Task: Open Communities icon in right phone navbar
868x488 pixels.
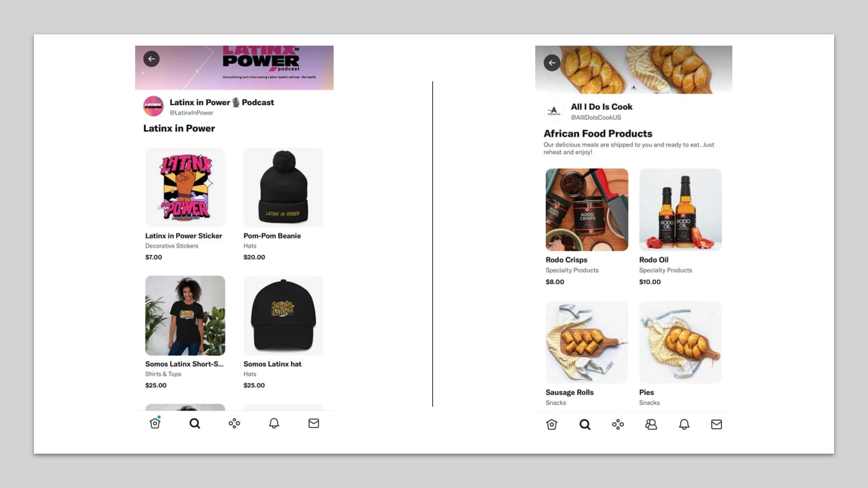Action: pyautogui.click(x=651, y=424)
